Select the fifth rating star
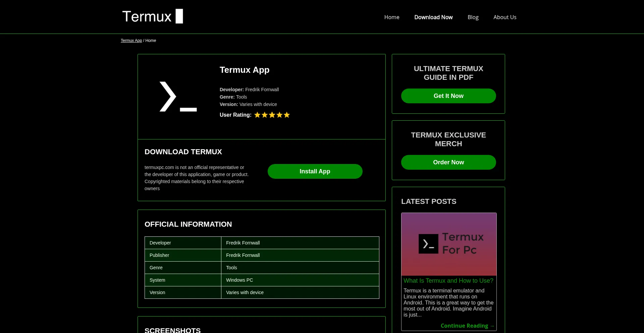Viewport: 644px width, 333px height. [x=286, y=115]
